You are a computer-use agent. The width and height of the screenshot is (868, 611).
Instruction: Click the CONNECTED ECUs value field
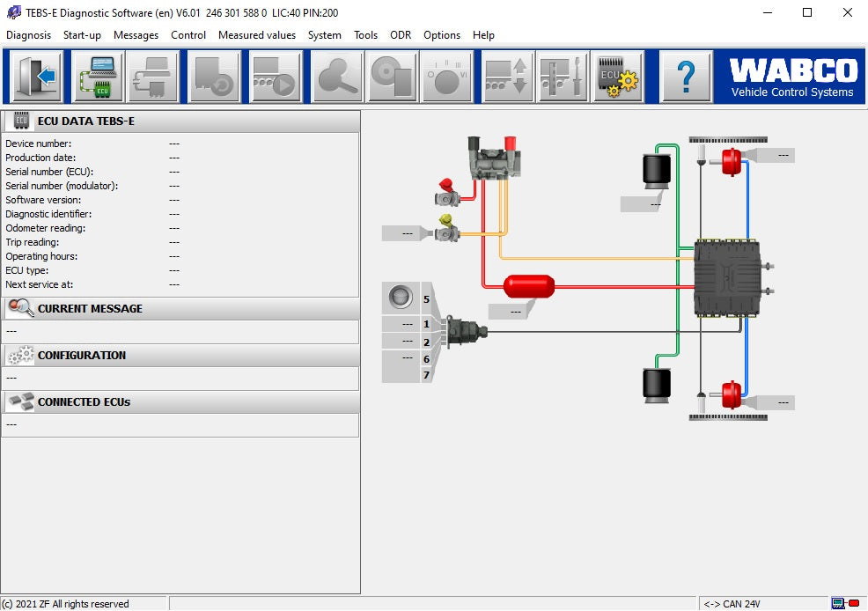(x=180, y=425)
